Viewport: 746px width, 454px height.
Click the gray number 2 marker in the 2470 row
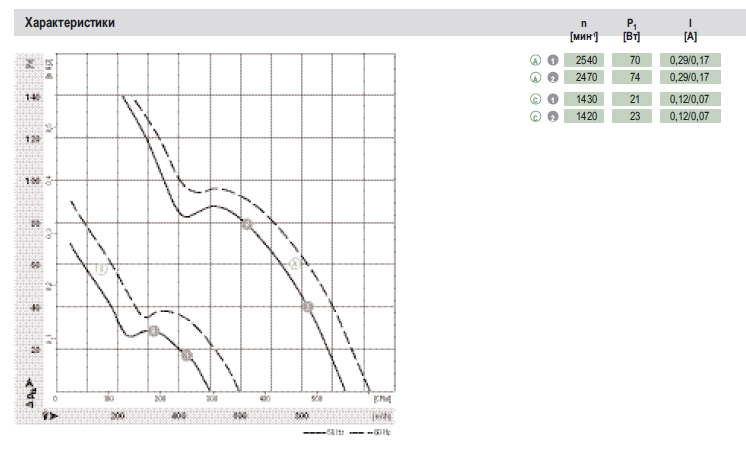click(551, 78)
